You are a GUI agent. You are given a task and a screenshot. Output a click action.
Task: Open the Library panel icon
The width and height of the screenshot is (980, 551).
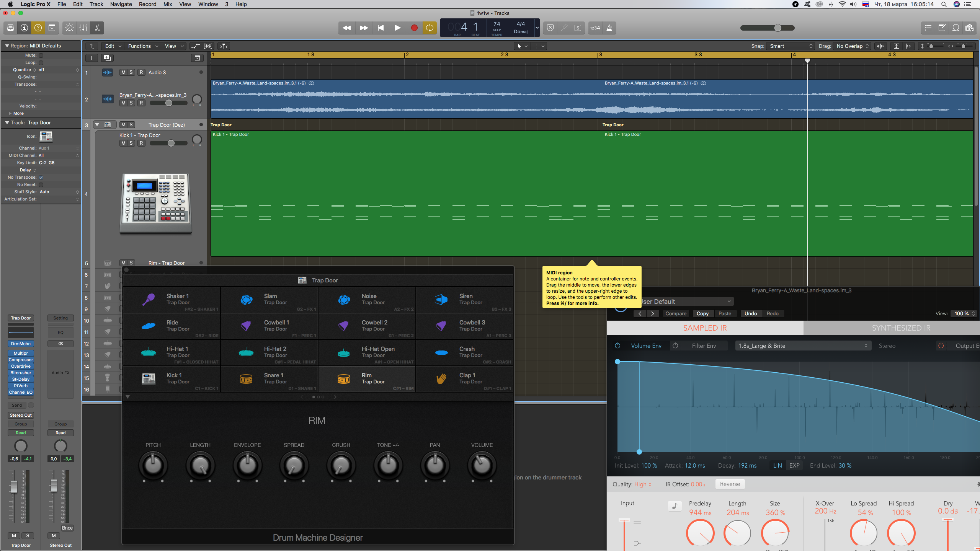(10, 28)
